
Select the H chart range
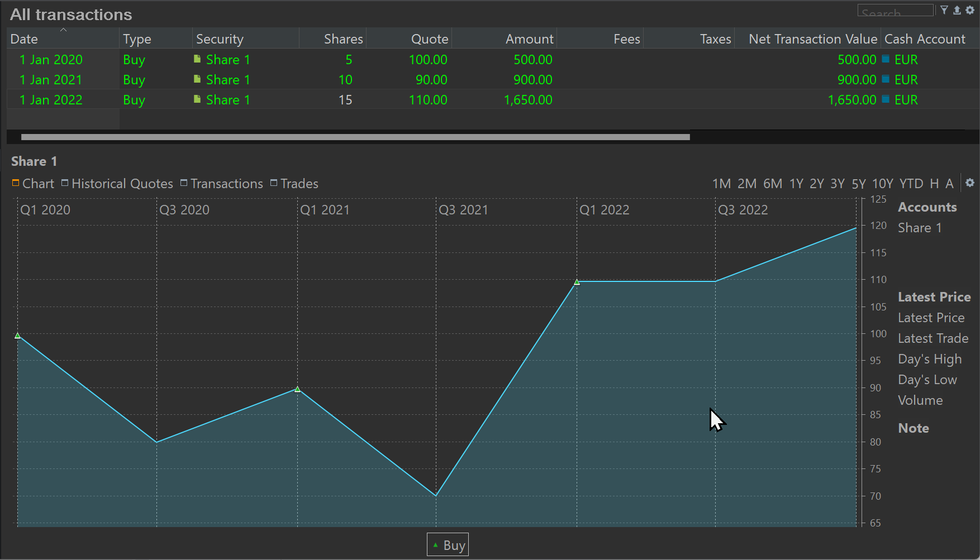[x=934, y=184]
